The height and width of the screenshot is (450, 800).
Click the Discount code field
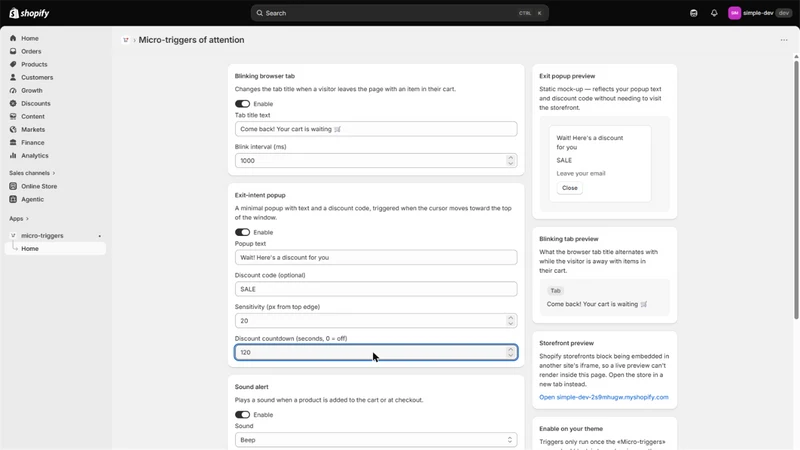click(376, 289)
